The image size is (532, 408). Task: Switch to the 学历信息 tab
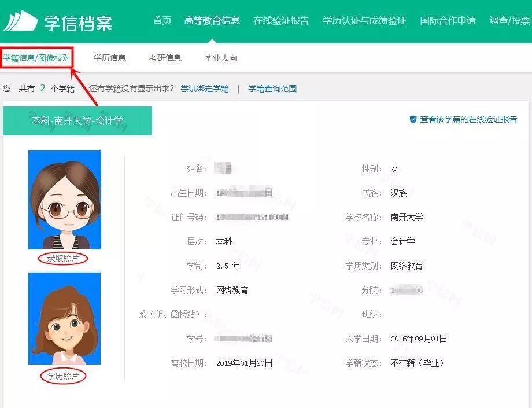click(x=110, y=57)
